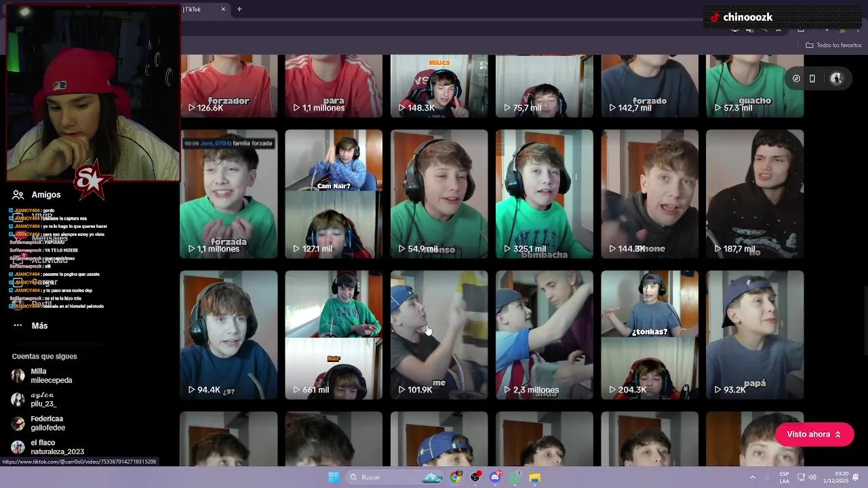Open the taskbar clock showing 03:20

[835, 477]
